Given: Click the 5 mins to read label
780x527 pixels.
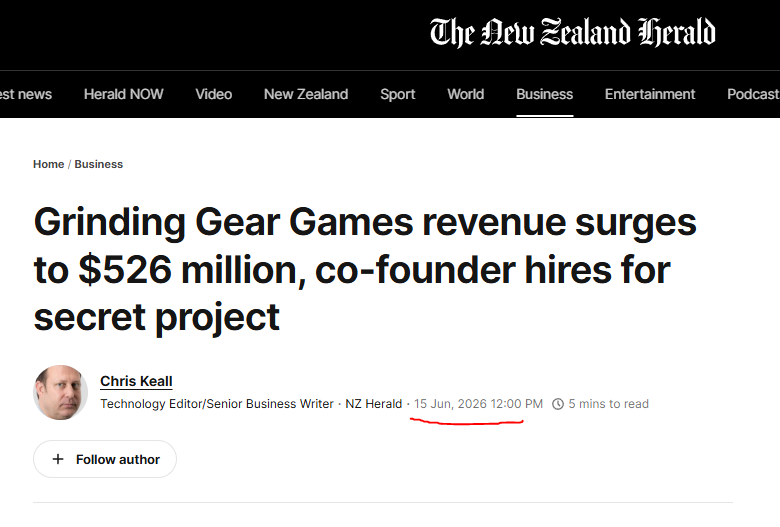Looking at the screenshot, I should pos(608,404).
